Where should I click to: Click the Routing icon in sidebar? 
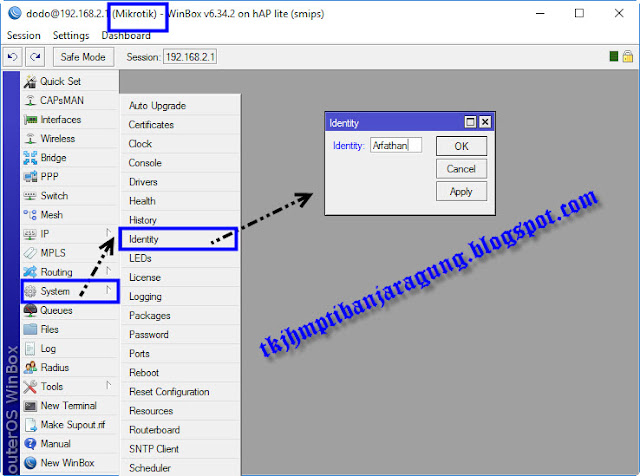[30, 272]
